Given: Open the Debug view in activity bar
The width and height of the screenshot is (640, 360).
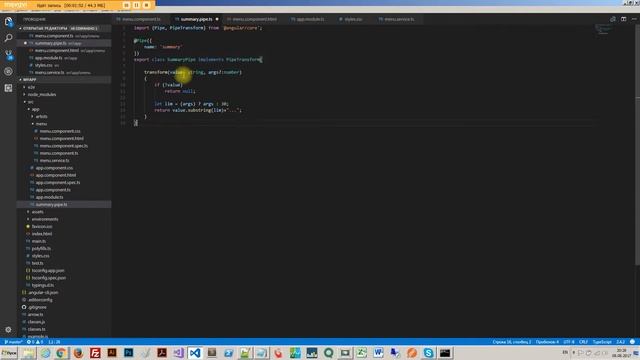Looking at the screenshot, I should (8, 71).
